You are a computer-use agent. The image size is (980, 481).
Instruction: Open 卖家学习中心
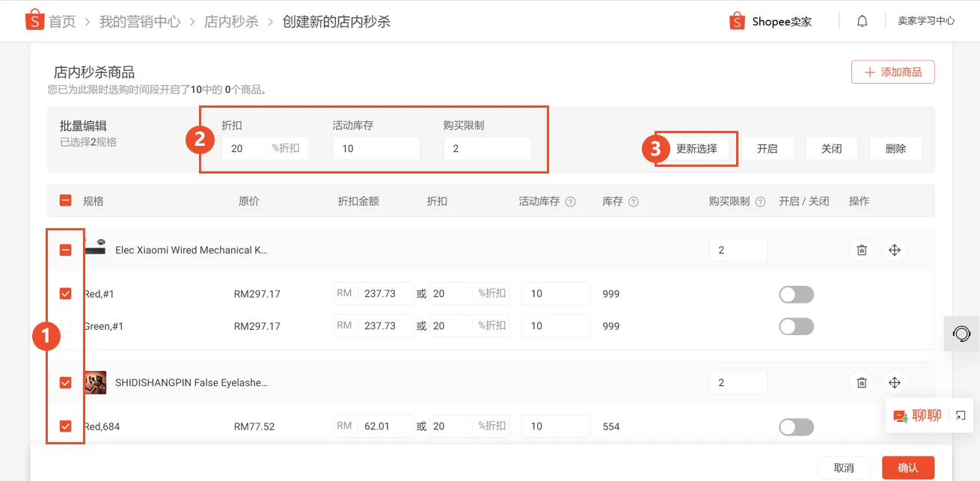[x=926, y=20]
